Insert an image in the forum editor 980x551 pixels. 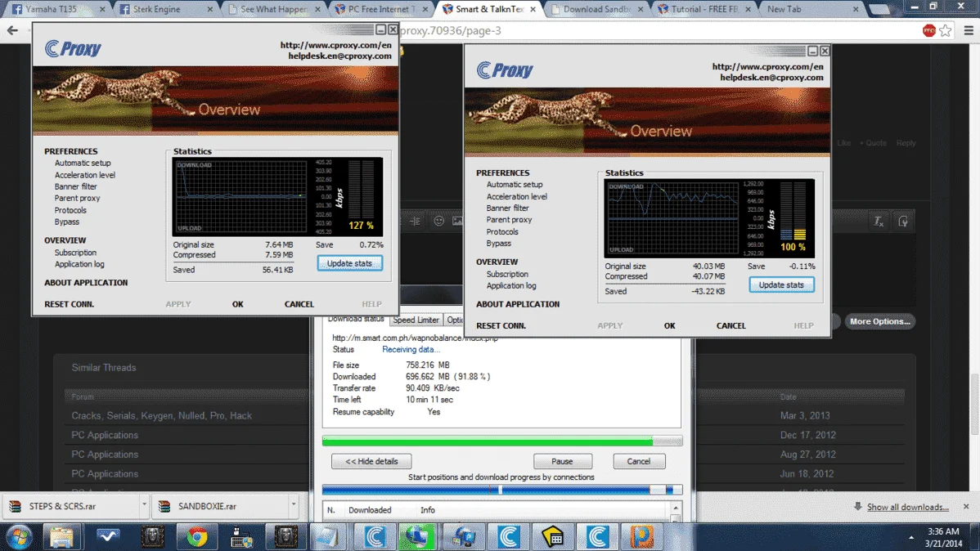(x=457, y=222)
